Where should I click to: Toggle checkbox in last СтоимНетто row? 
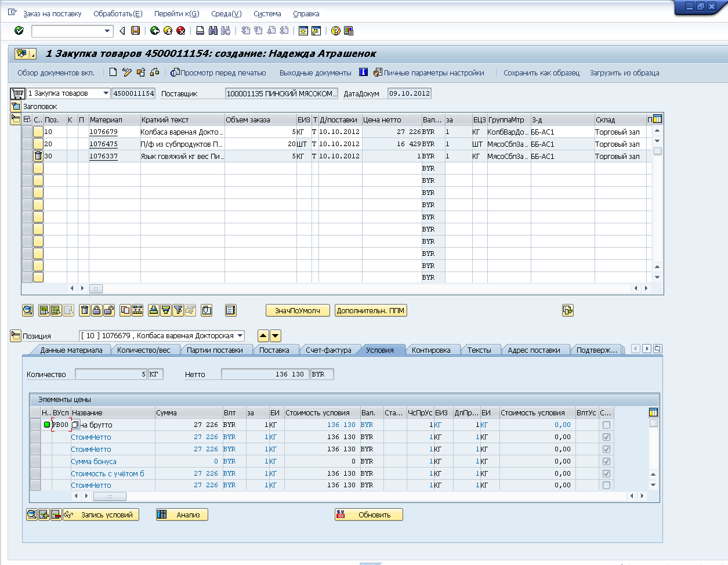606,485
